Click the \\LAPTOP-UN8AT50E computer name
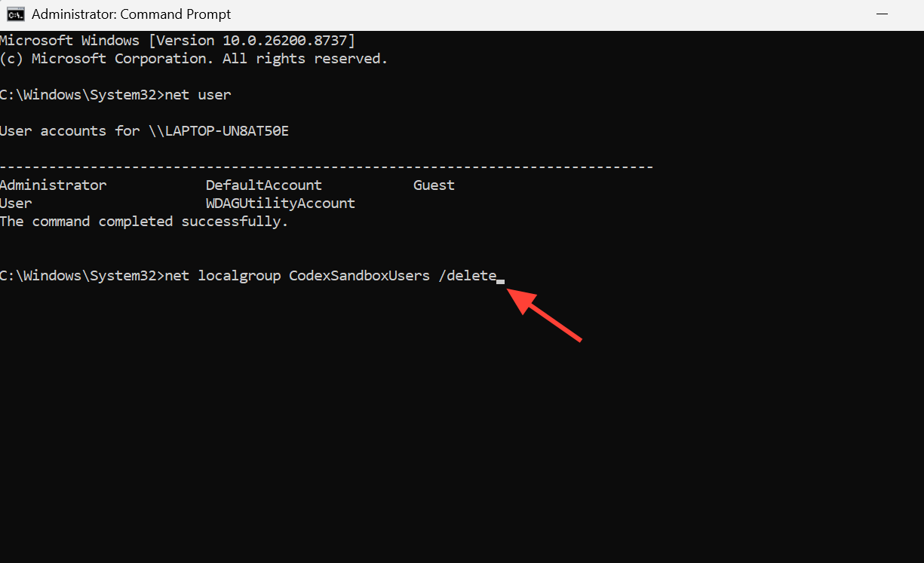This screenshot has height=563, width=924. coord(223,131)
